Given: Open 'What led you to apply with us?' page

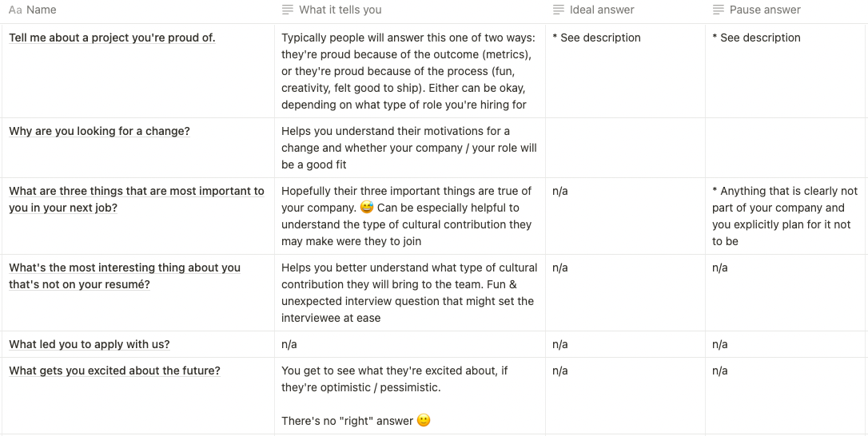Looking at the screenshot, I should (90, 344).
